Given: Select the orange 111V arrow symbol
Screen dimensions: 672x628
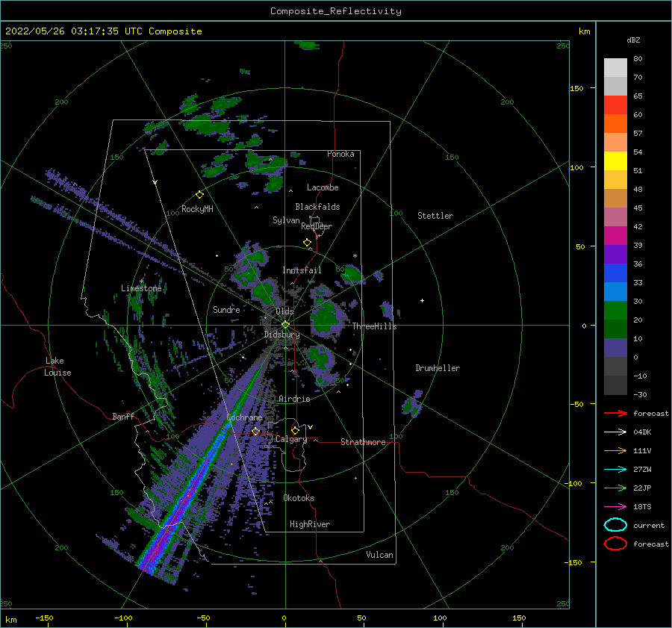Looking at the screenshot, I should coord(615,450).
